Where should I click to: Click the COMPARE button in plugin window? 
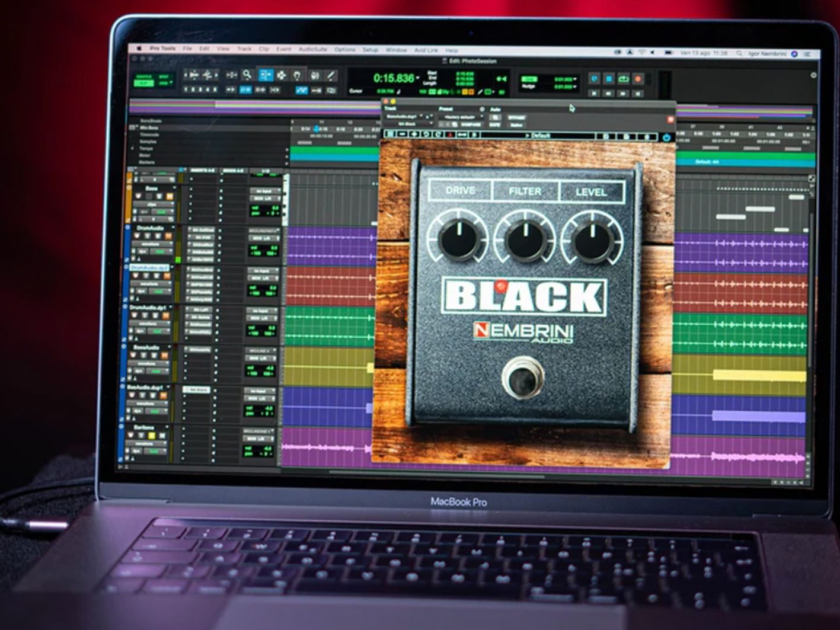(x=471, y=124)
